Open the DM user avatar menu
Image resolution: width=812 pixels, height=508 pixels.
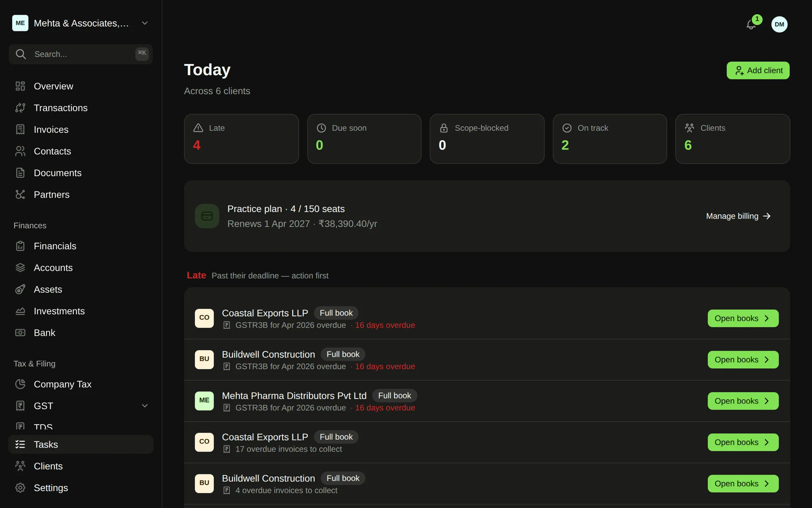pos(779,24)
